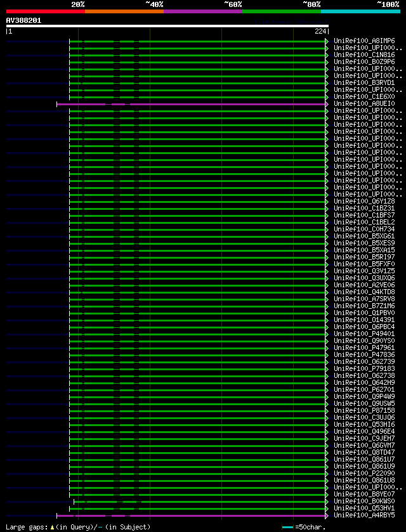Image resolution: width=406 pixels, height=532 pixels.
Task: Open the UniRef100_C1E6X0 hit label
Action: pyautogui.click(x=364, y=97)
